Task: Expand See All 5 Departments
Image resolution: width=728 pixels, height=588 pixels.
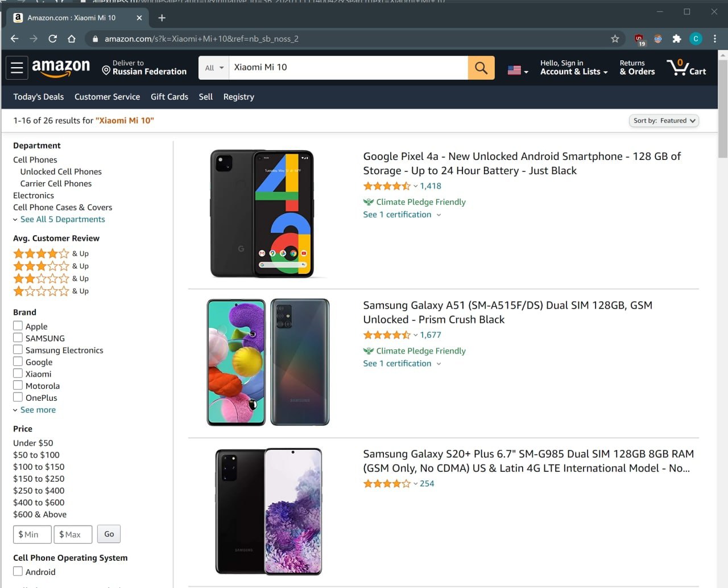Action: [x=59, y=219]
